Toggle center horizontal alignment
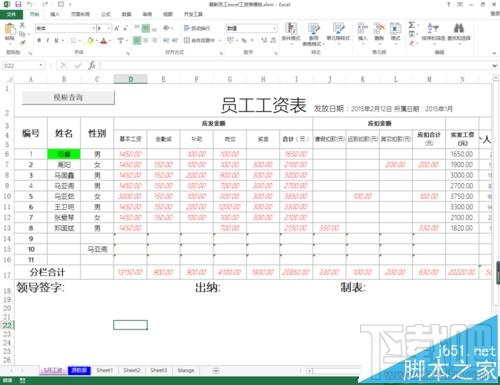The height and width of the screenshot is (385, 500). pyautogui.click(x=146, y=40)
